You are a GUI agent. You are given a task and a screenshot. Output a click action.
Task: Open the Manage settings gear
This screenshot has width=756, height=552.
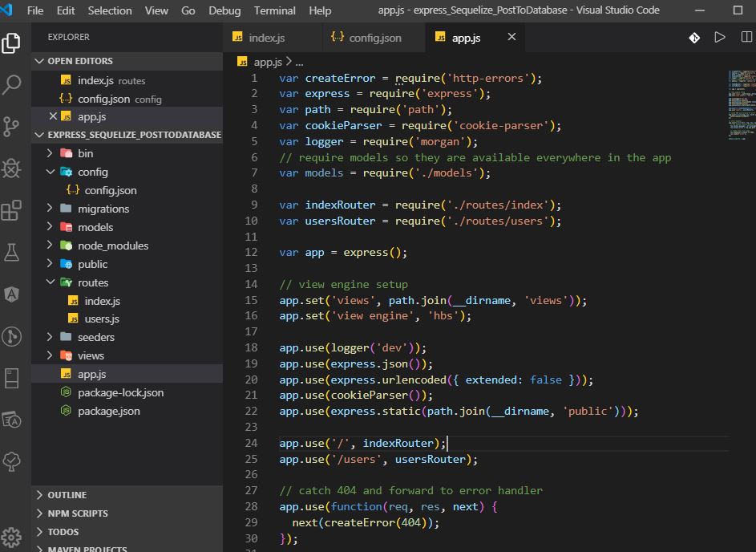point(11,537)
